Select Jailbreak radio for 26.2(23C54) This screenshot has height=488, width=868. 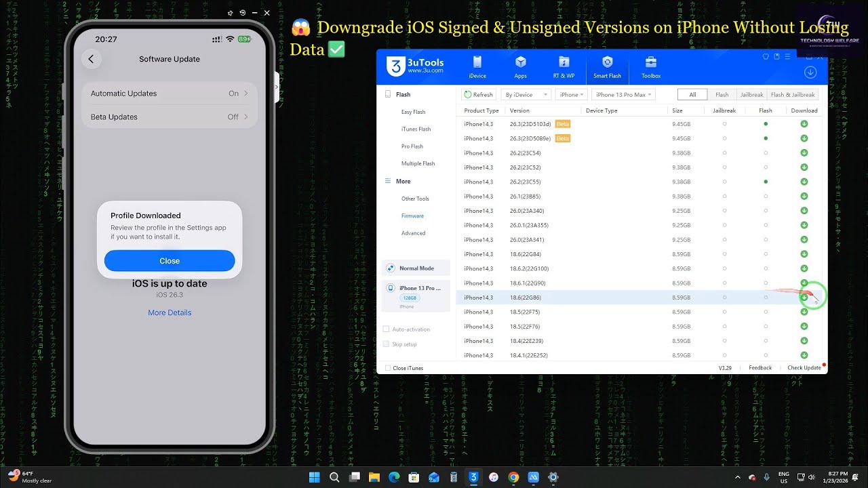pyautogui.click(x=724, y=153)
